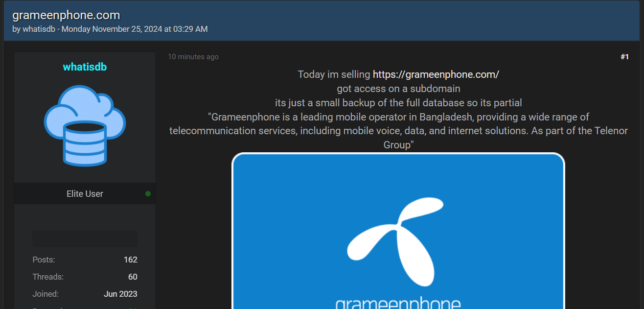Click the Posts count 162

(x=131, y=260)
